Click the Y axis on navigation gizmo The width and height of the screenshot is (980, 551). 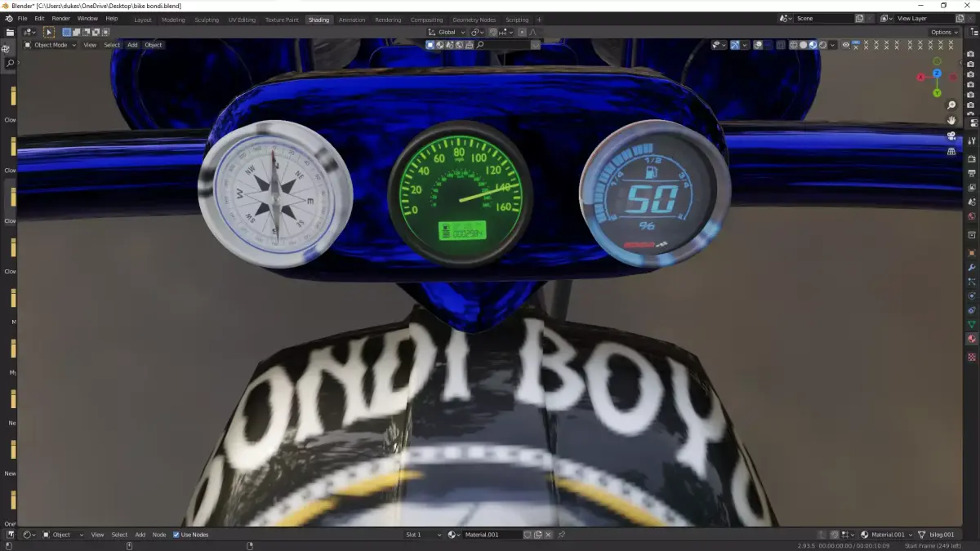point(938,92)
